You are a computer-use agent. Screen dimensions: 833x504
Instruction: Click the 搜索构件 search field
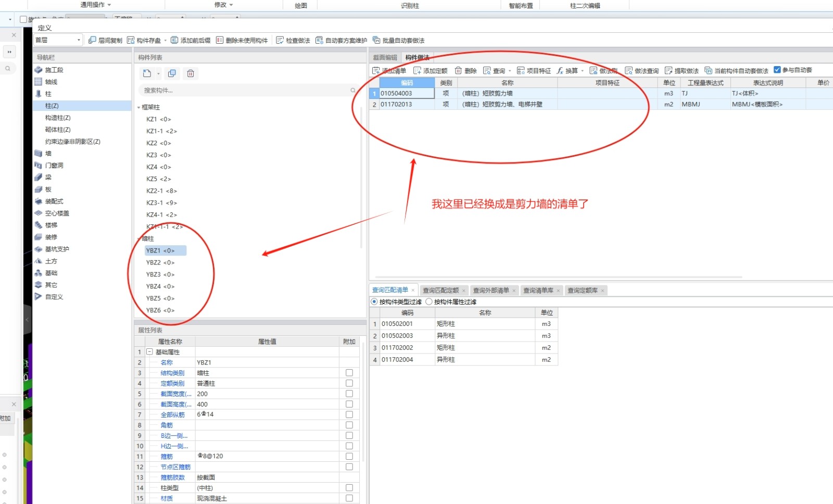pyautogui.click(x=249, y=91)
